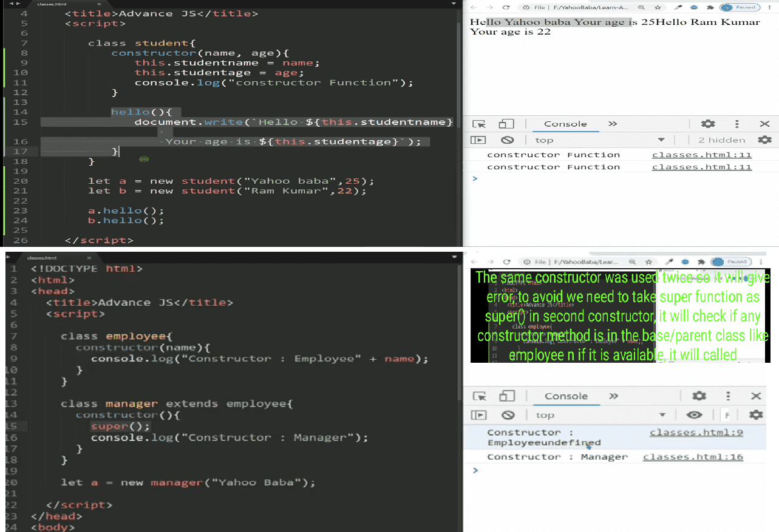Screen dimensions: 779x532
Task: Click the live expression eye icon
Action: point(695,415)
